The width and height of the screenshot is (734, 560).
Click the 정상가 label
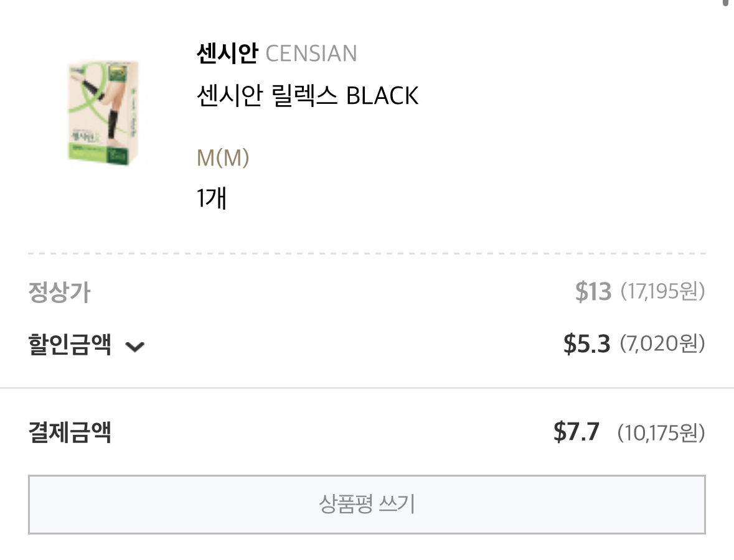59,292
